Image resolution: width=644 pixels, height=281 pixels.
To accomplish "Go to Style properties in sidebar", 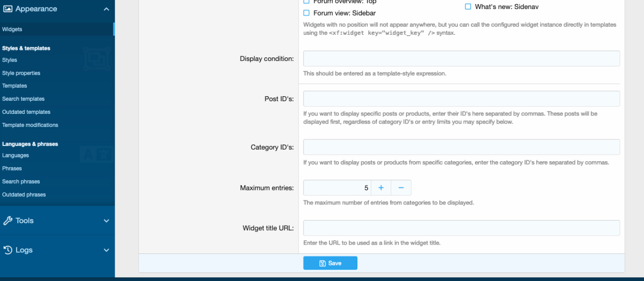I will 21,73.
